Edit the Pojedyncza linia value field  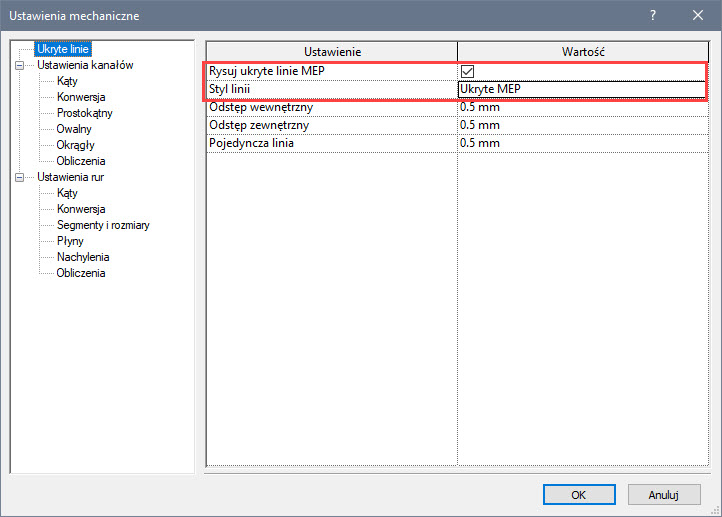(x=580, y=143)
